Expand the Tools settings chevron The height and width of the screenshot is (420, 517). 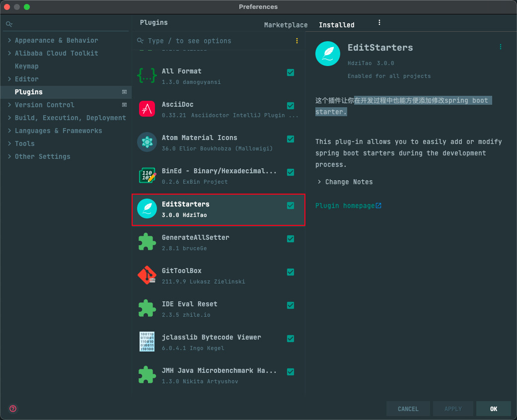[9, 143]
